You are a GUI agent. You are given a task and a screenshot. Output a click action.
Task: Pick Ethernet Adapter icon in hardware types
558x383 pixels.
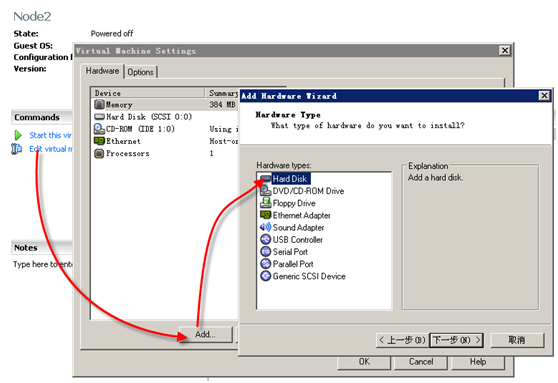(x=265, y=215)
